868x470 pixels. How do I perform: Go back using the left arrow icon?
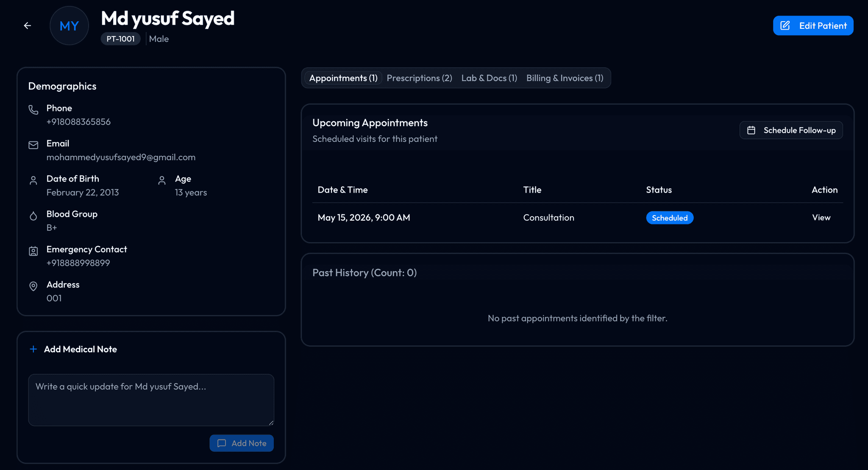[x=28, y=26]
